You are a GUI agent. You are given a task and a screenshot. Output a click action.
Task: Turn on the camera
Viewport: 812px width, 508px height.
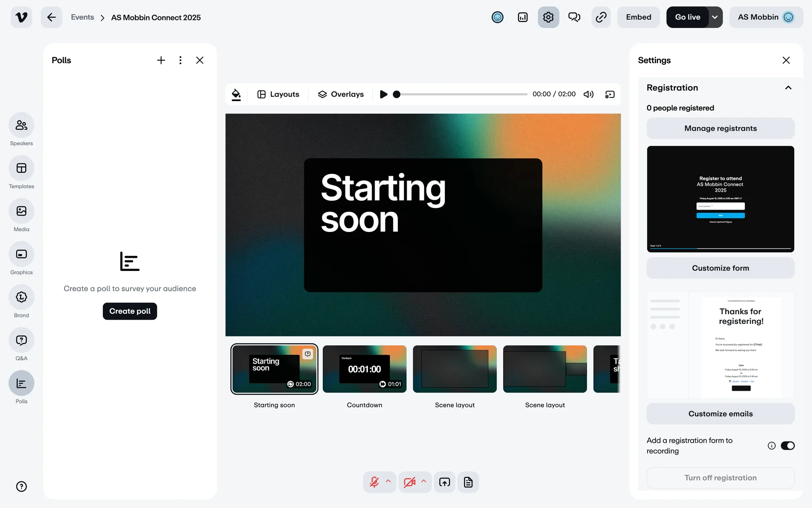409,482
